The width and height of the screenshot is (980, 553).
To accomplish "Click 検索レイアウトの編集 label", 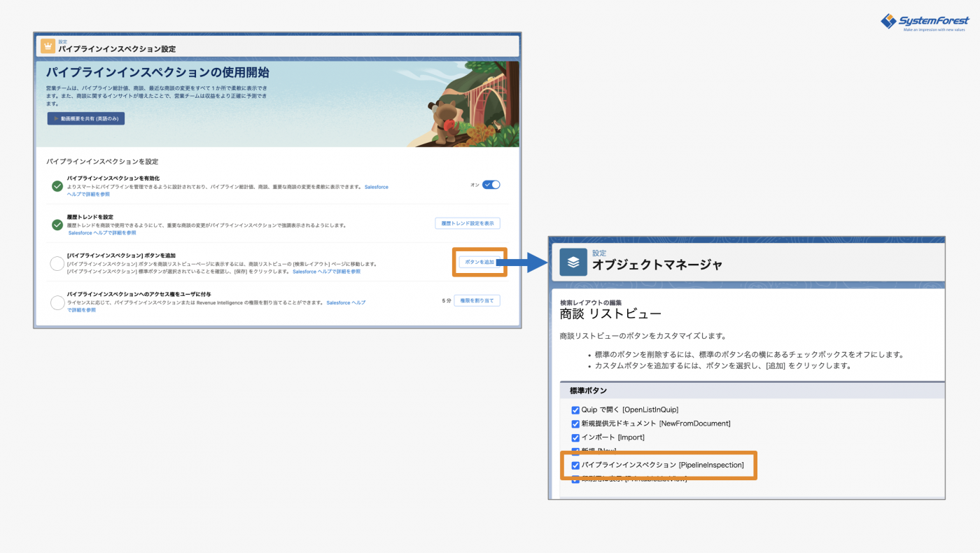I will 591,302.
